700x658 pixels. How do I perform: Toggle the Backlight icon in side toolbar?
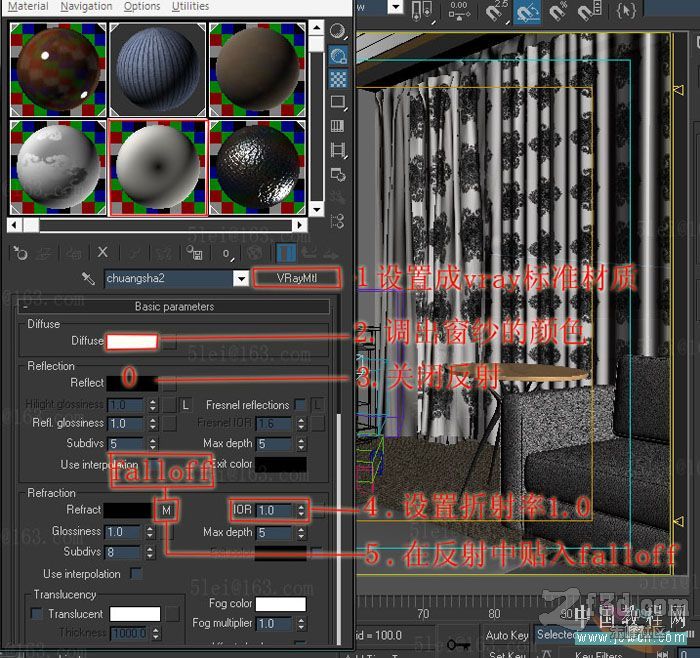(x=338, y=56)
